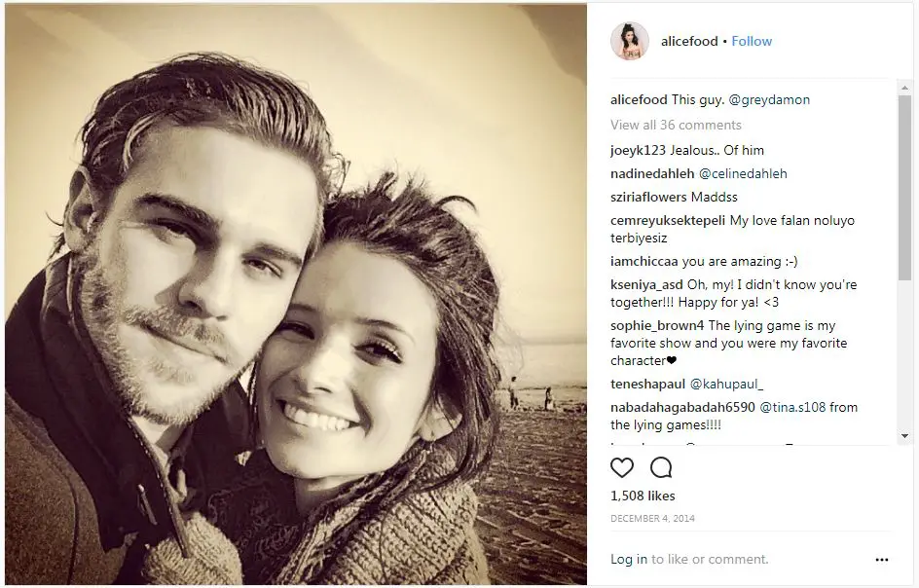Open the 1,508 likes count
This screenshot has height=588, width=919.
coord(643,496)
